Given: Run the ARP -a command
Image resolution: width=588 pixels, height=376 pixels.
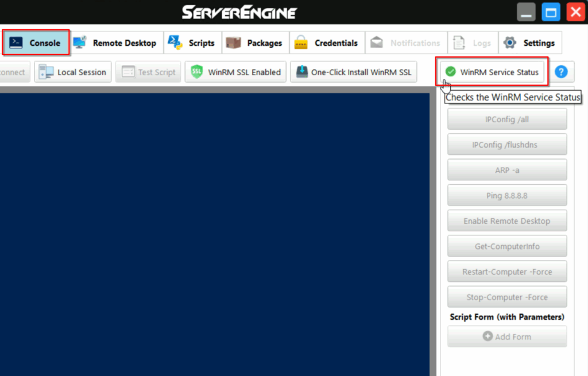Looking at the screenshot, I should 507,170.
